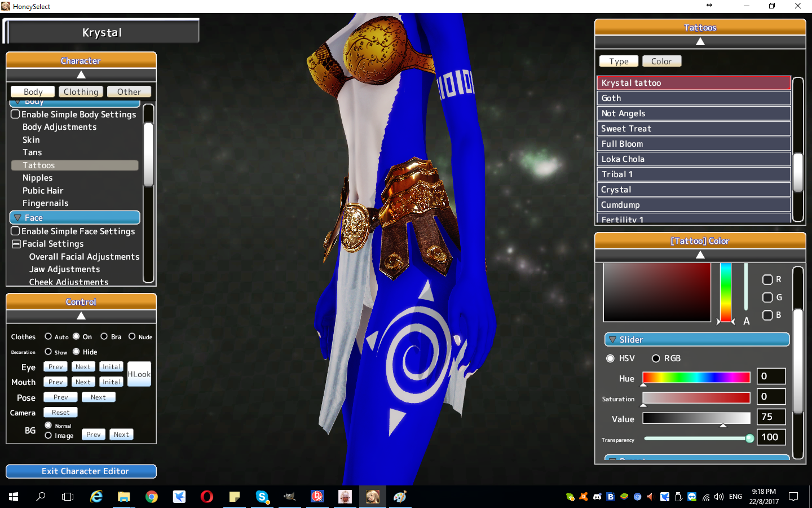Select Clothes Nude radio button
Image resolution: width=812 pixels, height=508 pixels.
coord(132,336)
